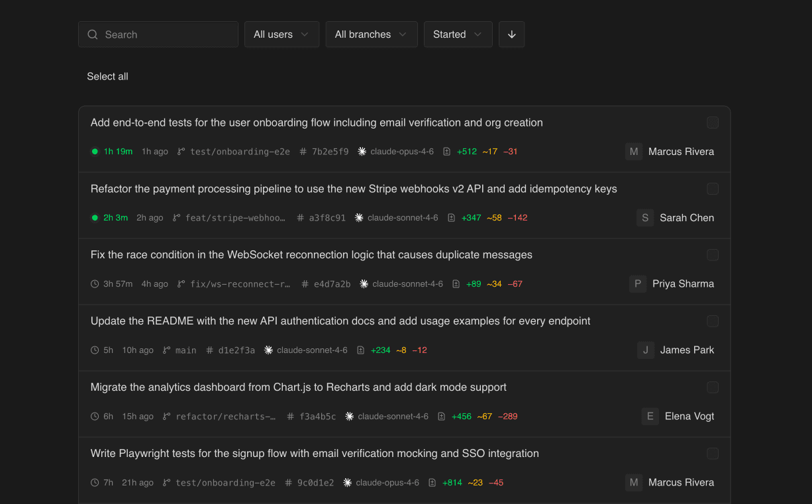Viewport: 812px width, 504px height.
Task: Click Select all
Action: click(x=107, y=76)
